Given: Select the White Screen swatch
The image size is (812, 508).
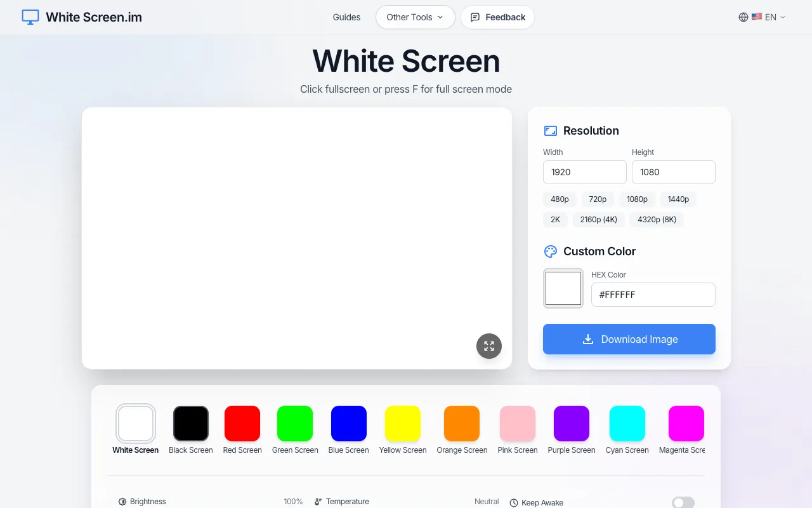Looking at the screenshot, I should (136, 424).
